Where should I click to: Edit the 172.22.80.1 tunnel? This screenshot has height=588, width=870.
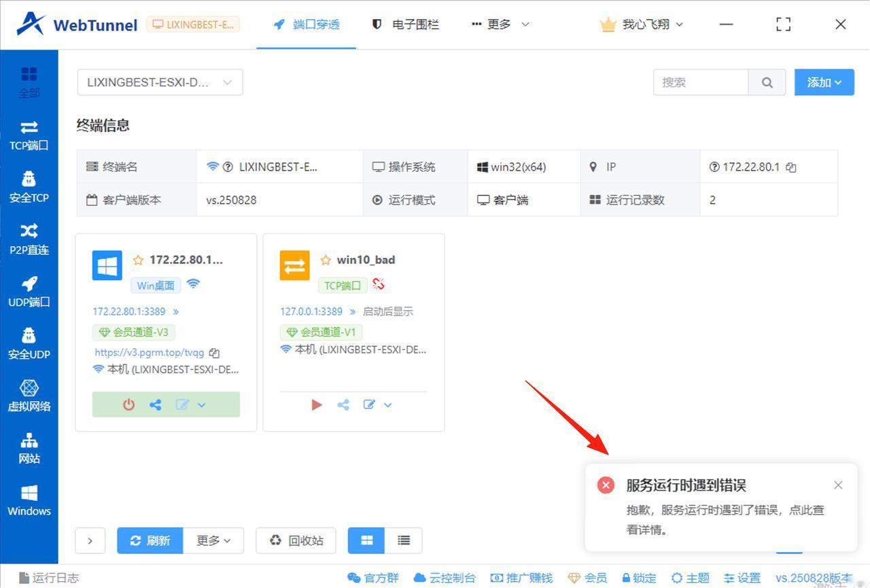(x=181, y=404)
